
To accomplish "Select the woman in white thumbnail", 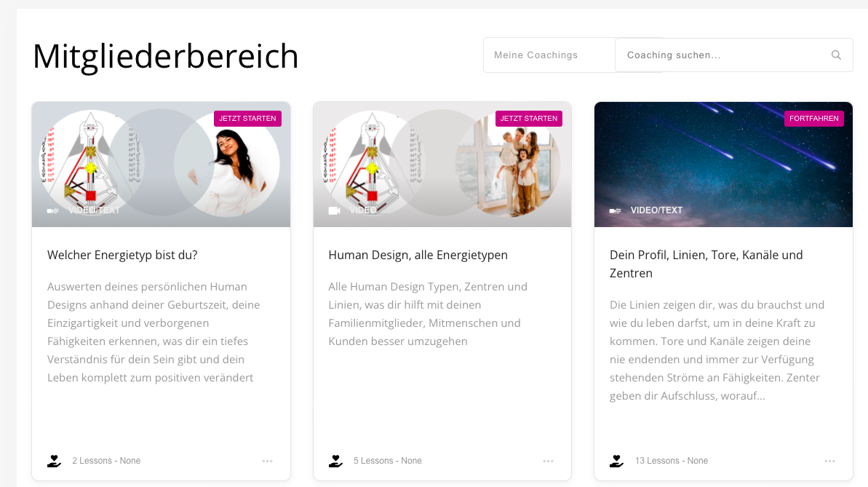I will (x=161, y=164).
